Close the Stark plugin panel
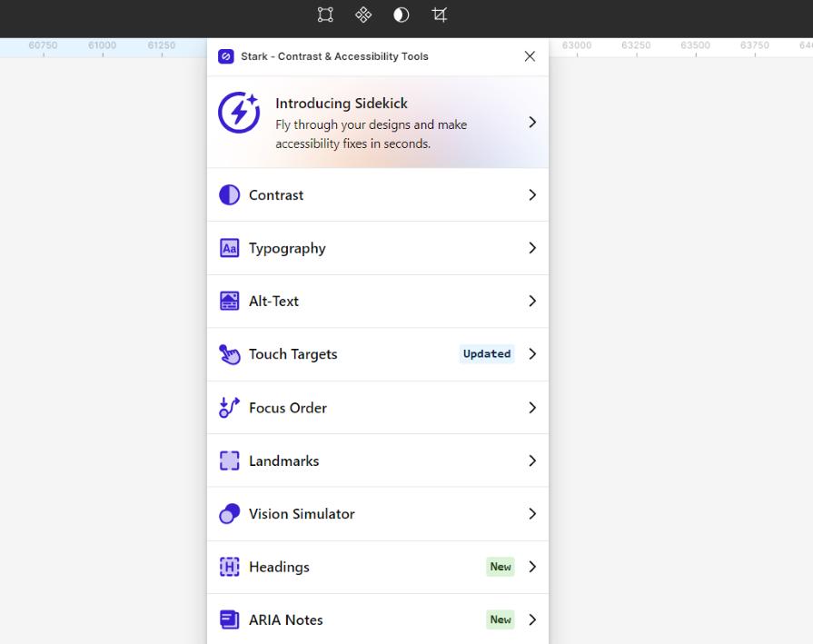Image resolution: width=813 pixels, height=644 pixels. pyautogui.click(x=530, y=55)
